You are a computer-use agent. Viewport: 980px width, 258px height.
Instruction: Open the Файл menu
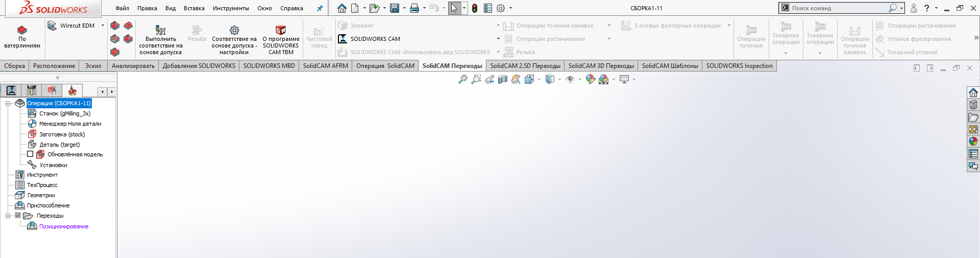(x=122, y=8)
